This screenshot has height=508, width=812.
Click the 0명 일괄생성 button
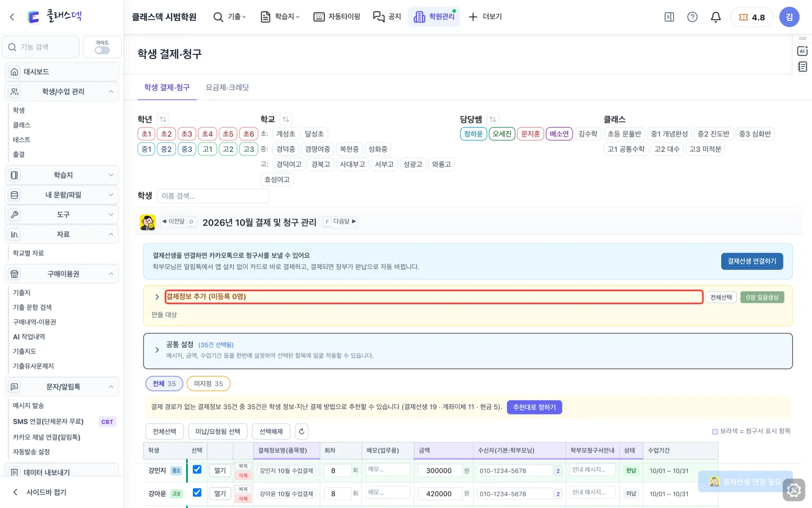click(x=762, y=297)
